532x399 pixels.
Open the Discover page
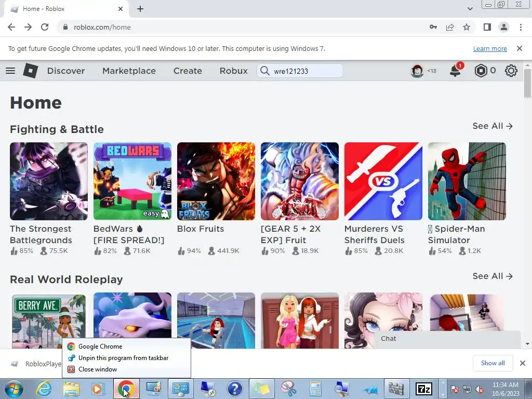pyautogui.click(x=66, y=71)
